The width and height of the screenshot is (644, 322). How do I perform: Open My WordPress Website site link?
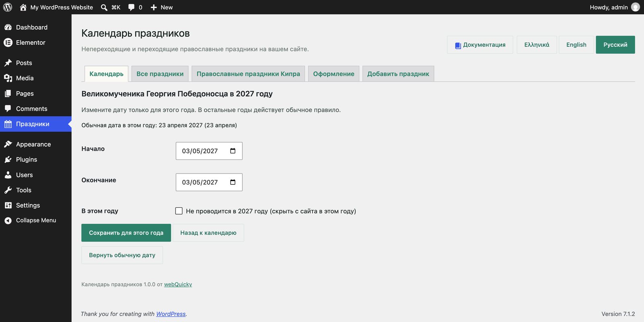pyautogui.click(x=56, y=7)
